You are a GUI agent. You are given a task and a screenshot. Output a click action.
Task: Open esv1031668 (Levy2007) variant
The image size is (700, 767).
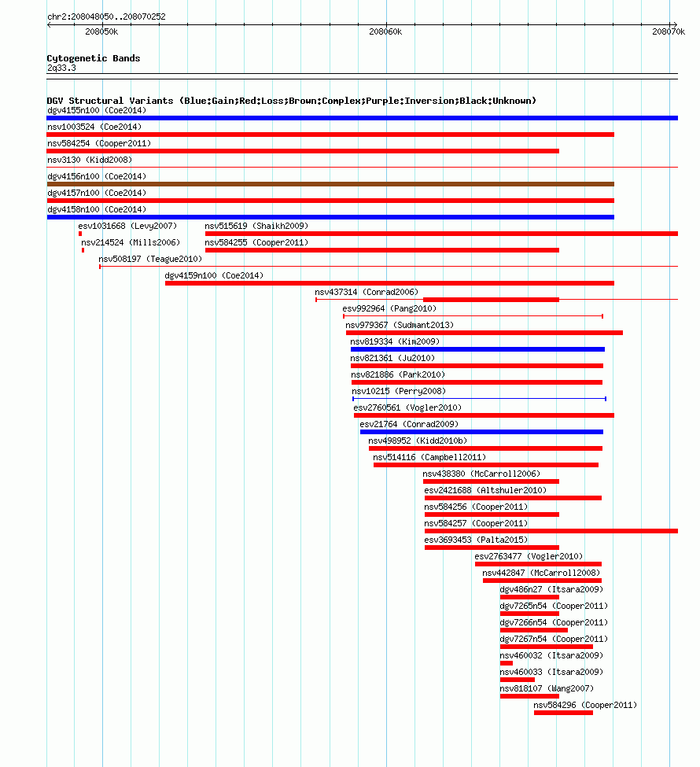click(x=127, y=226)
